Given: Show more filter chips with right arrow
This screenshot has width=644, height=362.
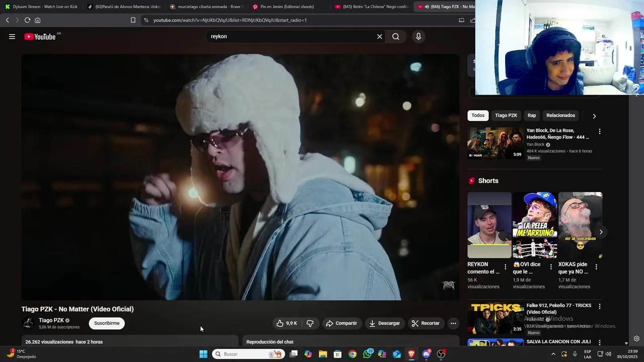Looking at the screenshot, I should tap(594, 116).
